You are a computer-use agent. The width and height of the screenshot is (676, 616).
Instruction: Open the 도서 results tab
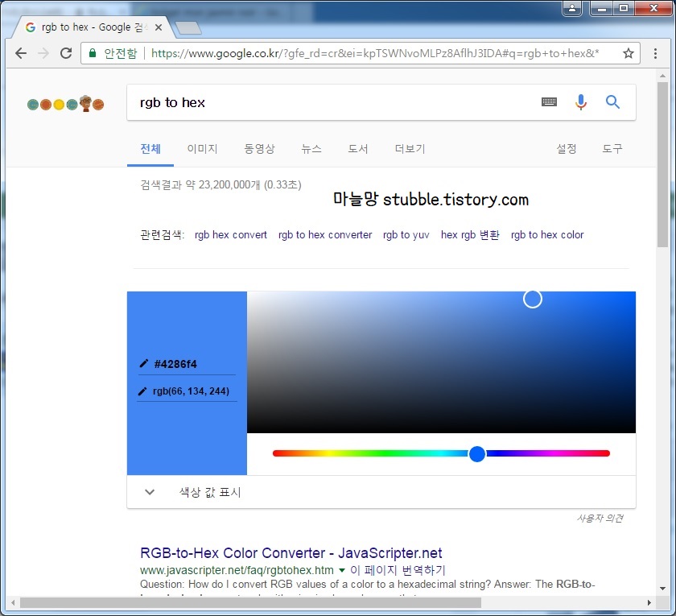pyautogui.click(x=358, y=149)
